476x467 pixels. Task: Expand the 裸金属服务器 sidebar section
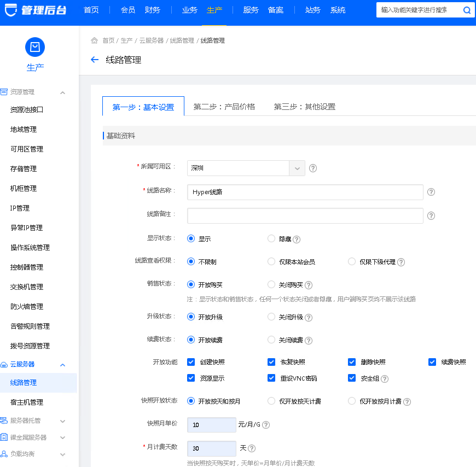pyautogui.click(x=62, y=437)
